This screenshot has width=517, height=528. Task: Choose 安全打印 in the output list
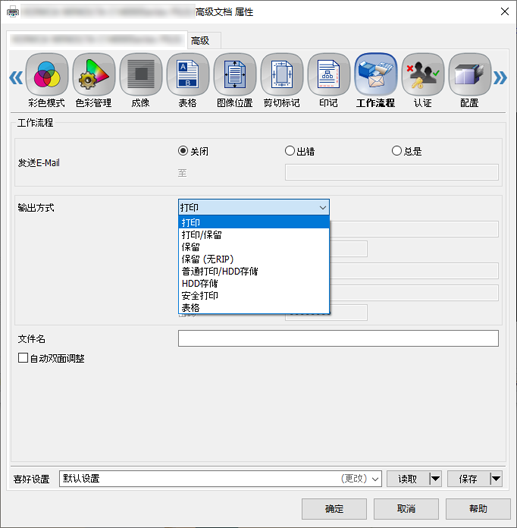point(254,295)
